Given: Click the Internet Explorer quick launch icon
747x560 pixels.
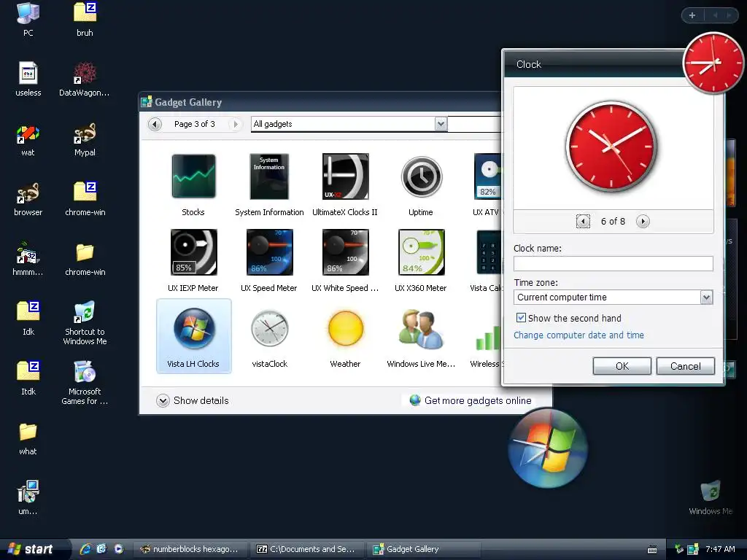Looking at the screenshot, I should [x=85, y=549].
